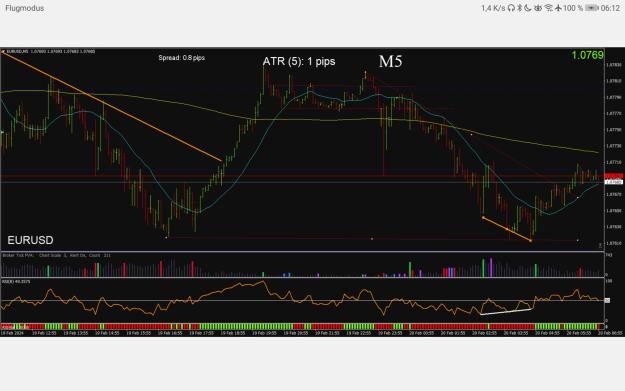Image resolution: width=625 pixels, height=391 pixels.
Task: Click the M5 timeframe label
Action: [x=390, y=61]
